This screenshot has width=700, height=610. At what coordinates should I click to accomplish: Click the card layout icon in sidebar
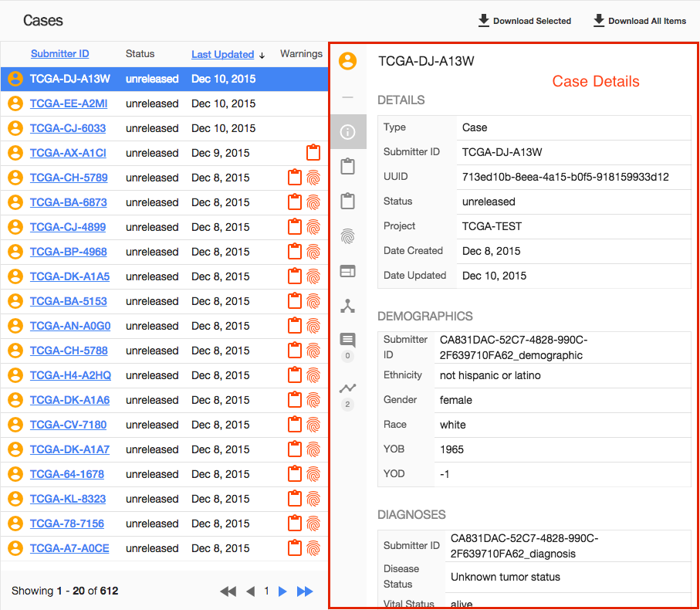[x=347, y=271]
